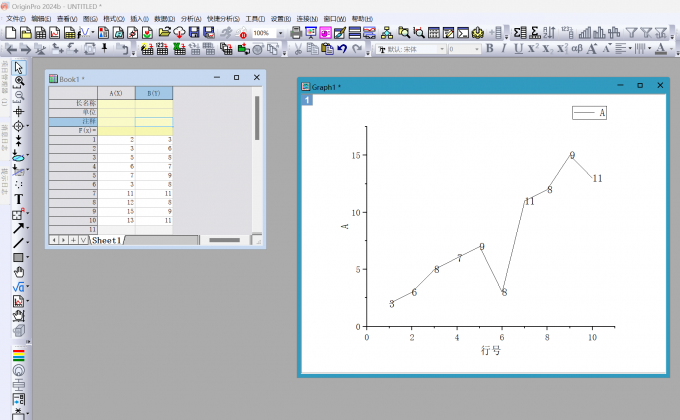Click the Paste clipboard icon
This screenshot has width=680, height=420.
coord(327,49)
